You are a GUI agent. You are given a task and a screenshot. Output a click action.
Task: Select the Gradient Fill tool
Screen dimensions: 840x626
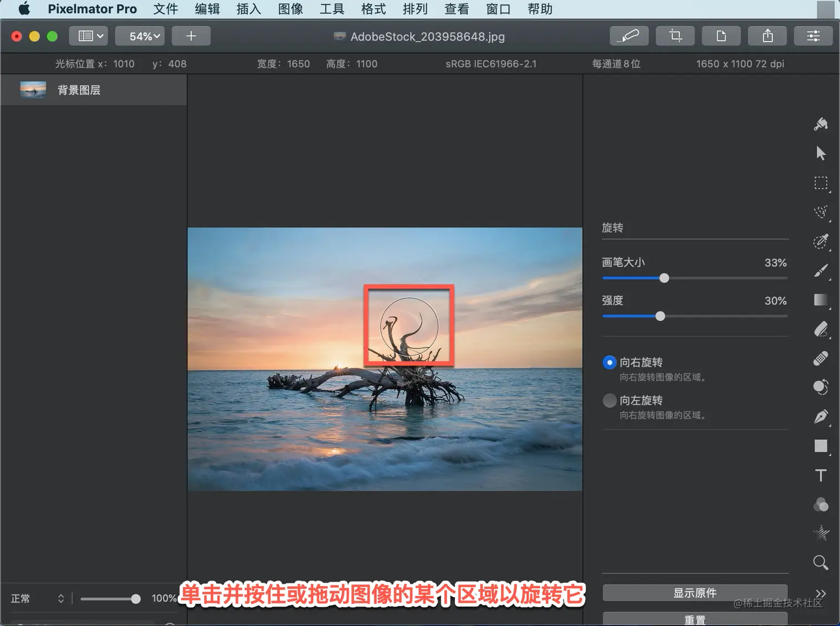coord(821,300)
